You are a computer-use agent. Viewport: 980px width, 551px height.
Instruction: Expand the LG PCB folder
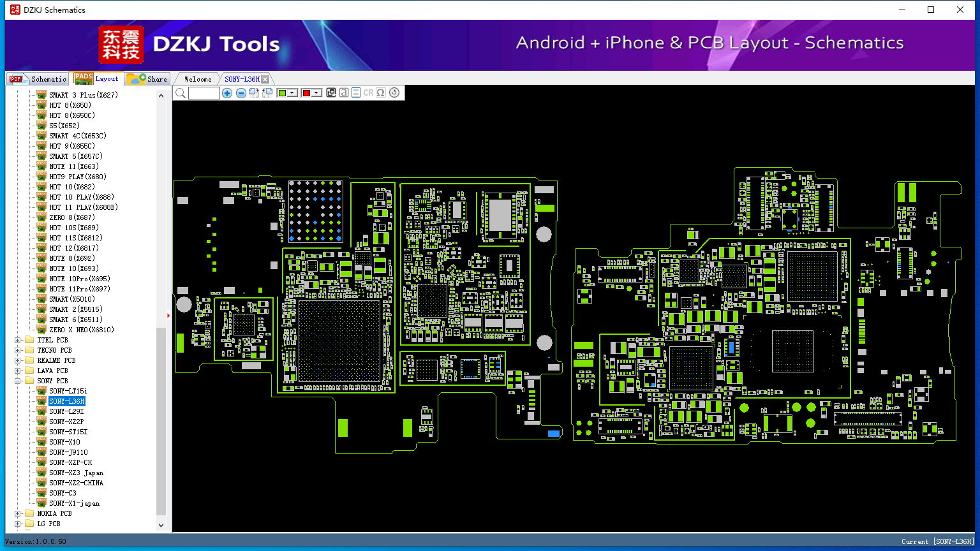coord(18,524)
